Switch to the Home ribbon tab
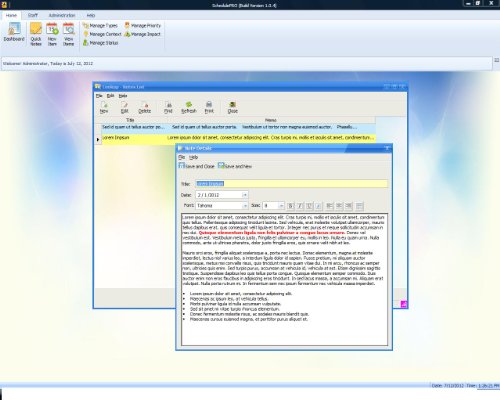Viewport: 500px width, 400px height. point(11,15)
